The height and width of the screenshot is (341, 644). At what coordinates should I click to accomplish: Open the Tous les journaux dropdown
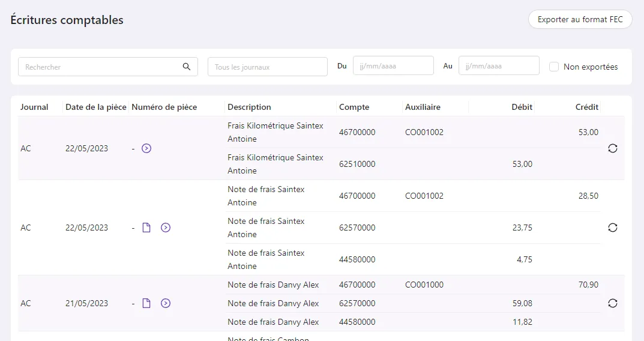tap(267, 67)
